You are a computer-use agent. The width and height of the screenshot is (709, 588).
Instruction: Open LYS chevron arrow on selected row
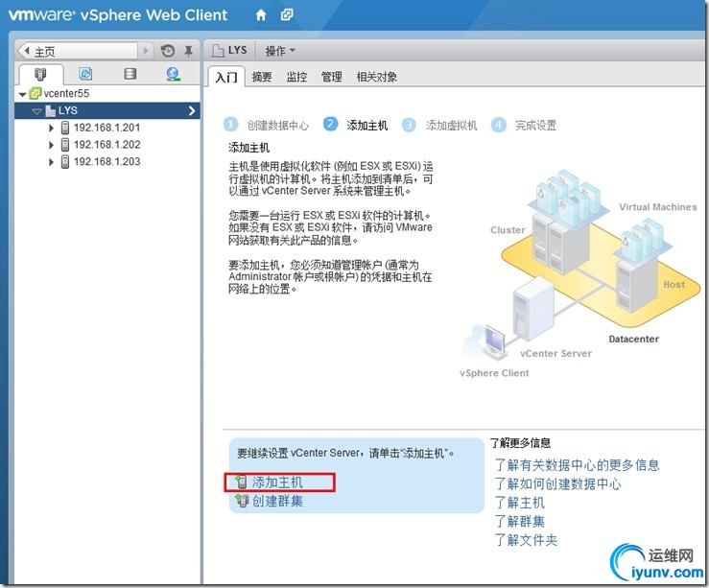click(192, 110)
